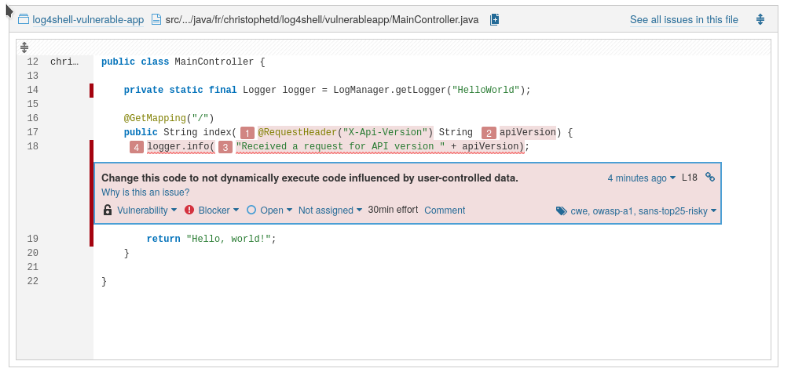785x370 pixels.
Task: Select flow location marker 2 at apiVersion
Action: click(x=489, y=133)
